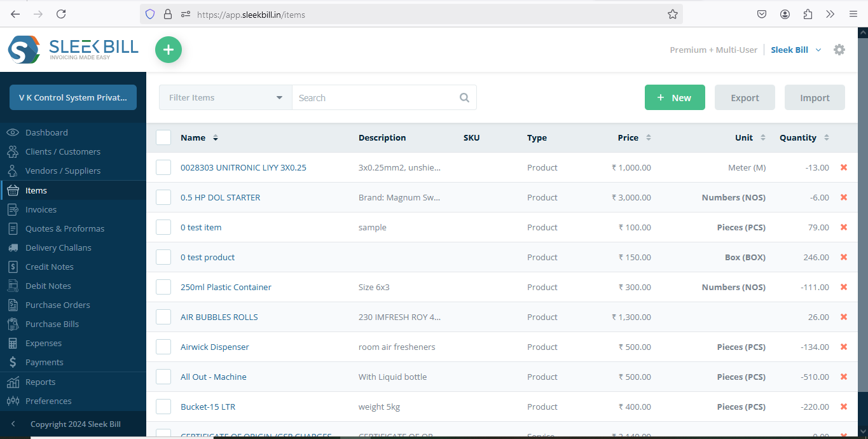Open Purchase Orders from the sidebar
This screenshot has height=439, width=868.
[x=57, y=305]
